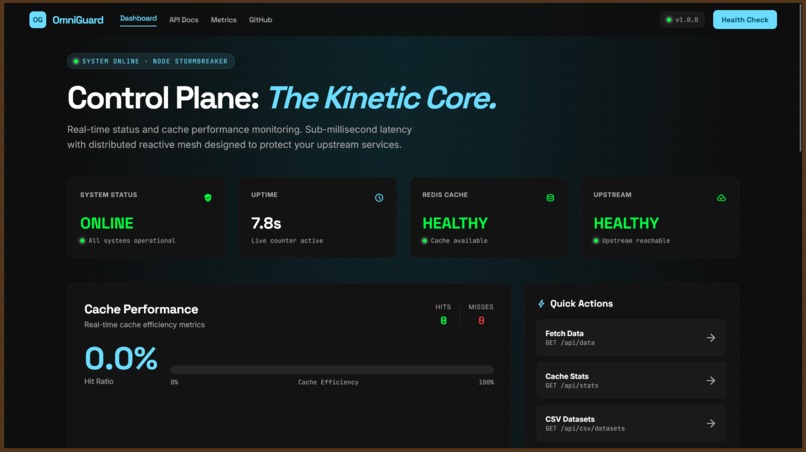This screenshot has width=806, height=452.
Task: Select the 7.8s uptime value
Action: 266,223
